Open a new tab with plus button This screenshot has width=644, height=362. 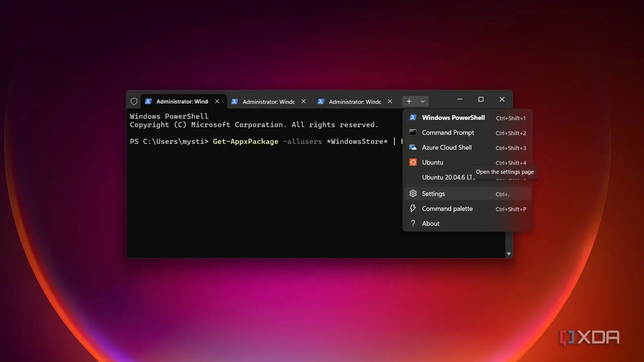point(409,101)
